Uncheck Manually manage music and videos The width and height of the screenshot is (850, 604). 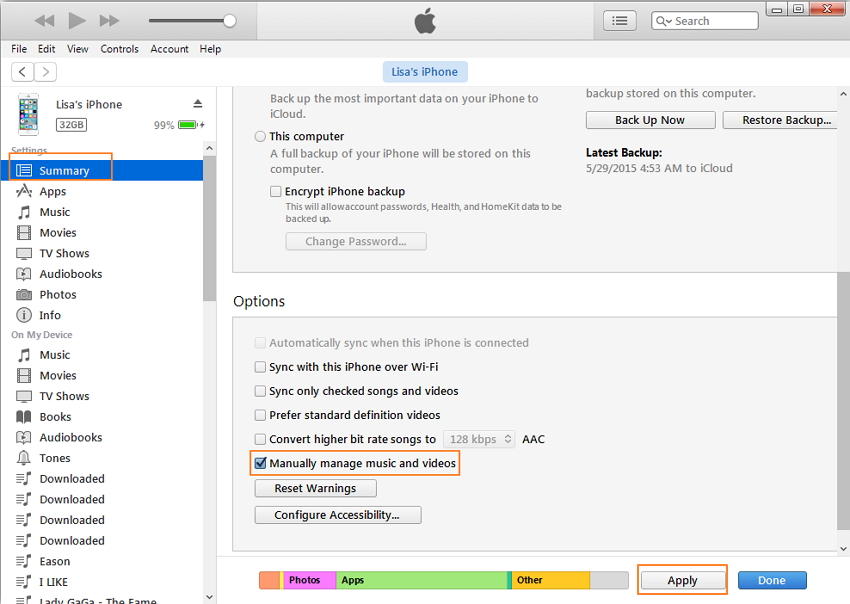[x=261, y=464]
